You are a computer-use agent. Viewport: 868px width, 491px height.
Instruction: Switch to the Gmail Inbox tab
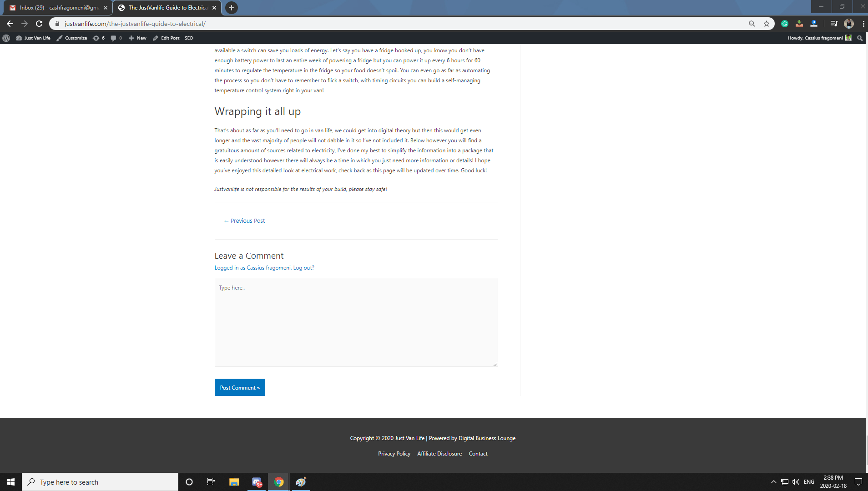[58, 8]
